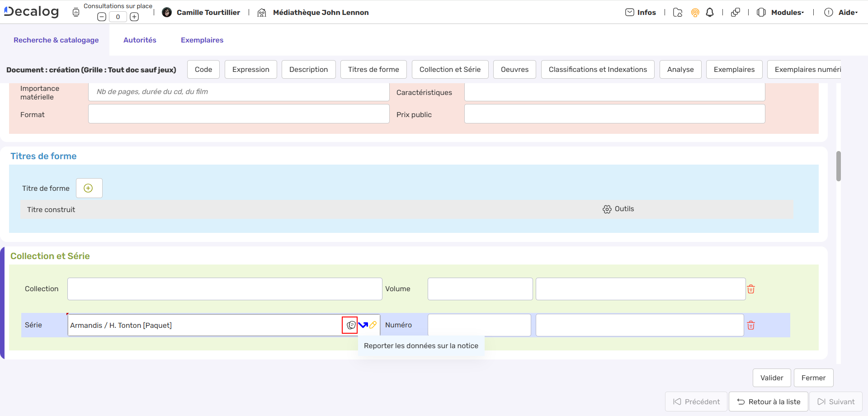
Task: Increment Consultations sur place counter
Action: 134,17
